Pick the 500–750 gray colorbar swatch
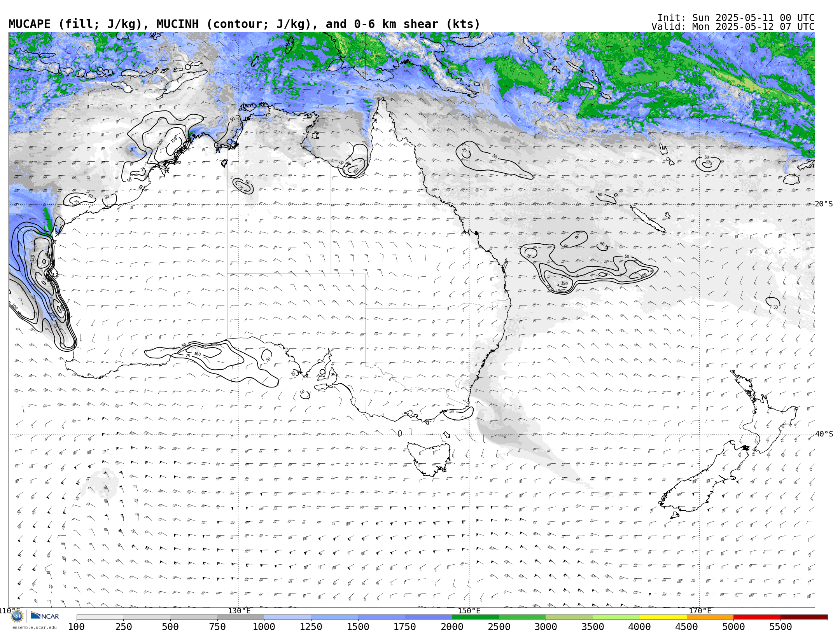Screen dimensions: 840x632 pyautogui.click(x=194, y=617)
